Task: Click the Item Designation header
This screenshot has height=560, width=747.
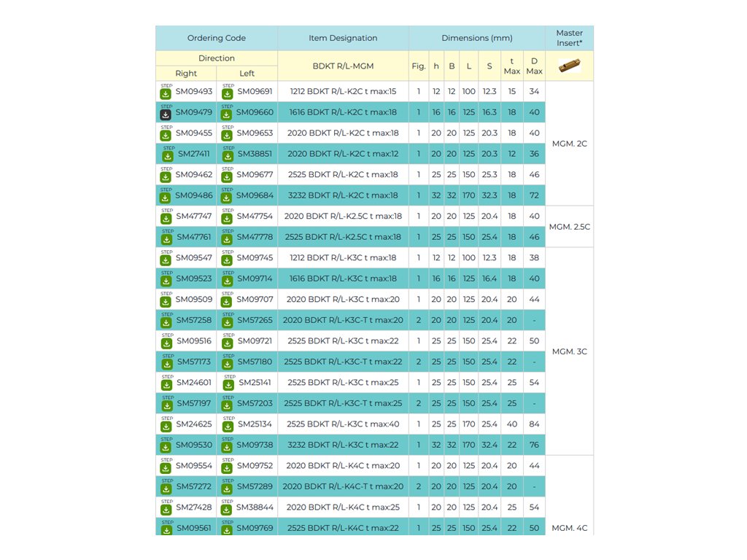Action: [x=343, y=38]
